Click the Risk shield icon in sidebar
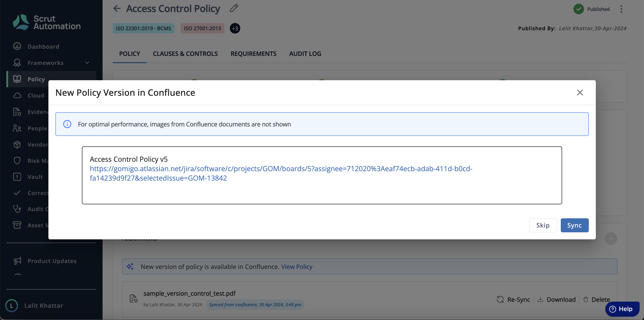Image resolution: width=644 pixels, height=320 pixels. [x=17, y=161]
